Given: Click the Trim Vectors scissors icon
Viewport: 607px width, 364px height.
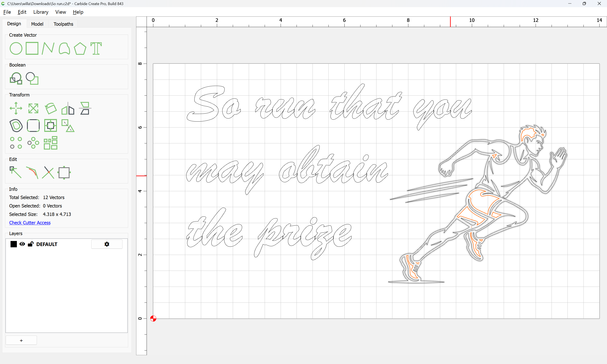Looking at the screenshot, I should 48,173.
